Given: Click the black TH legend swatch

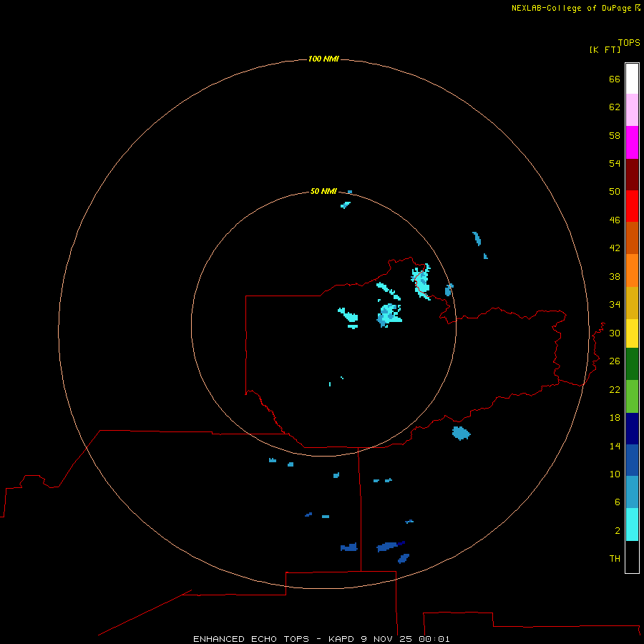Looking at the screenshot, I should pos(632,557).
